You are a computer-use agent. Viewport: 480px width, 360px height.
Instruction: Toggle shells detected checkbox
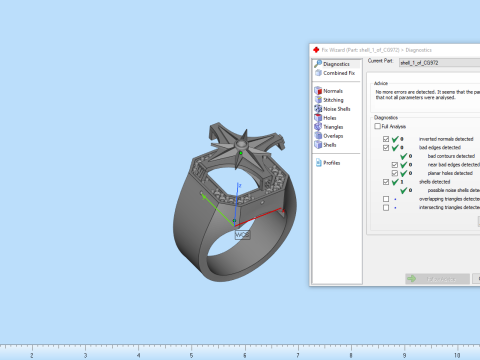pyautogui.click(x=386, y=182)
